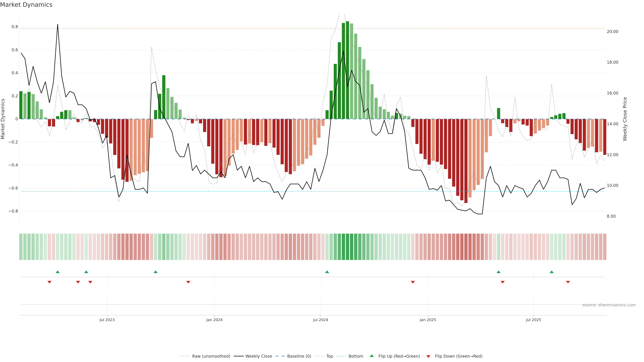
Task: Click the leftmost green flip-up marker
Action: [x=58, y=272]
